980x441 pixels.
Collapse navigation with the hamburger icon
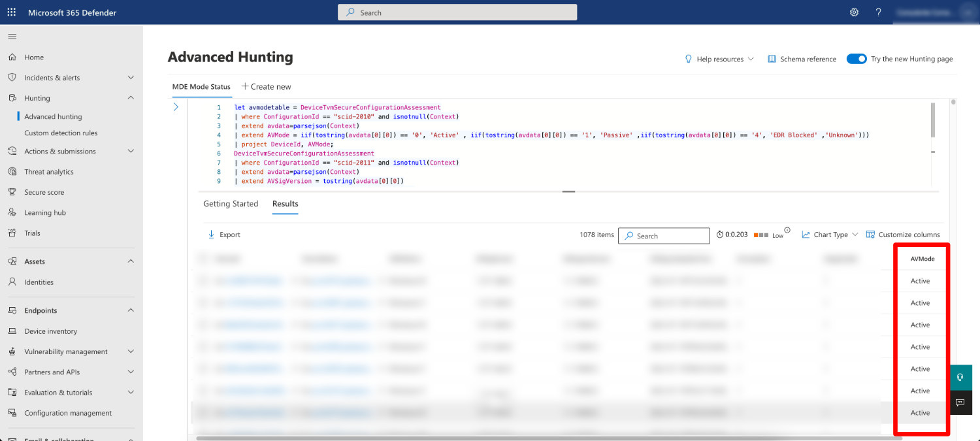[12, 37]
